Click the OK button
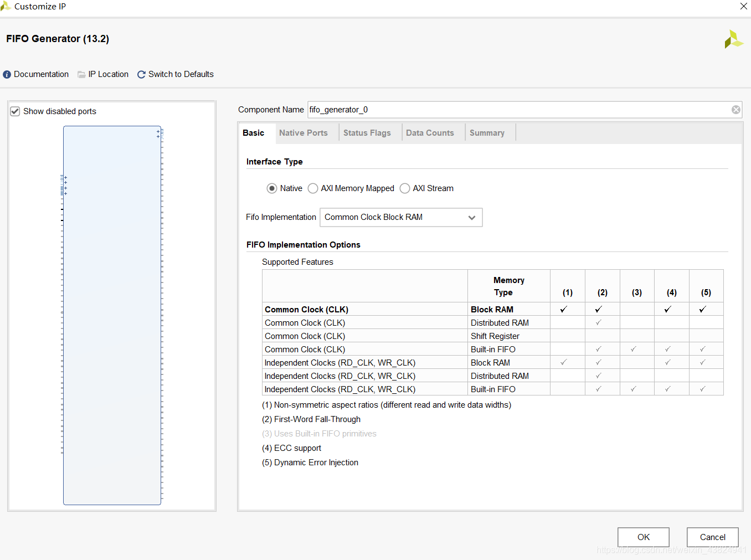 point(644,537)
